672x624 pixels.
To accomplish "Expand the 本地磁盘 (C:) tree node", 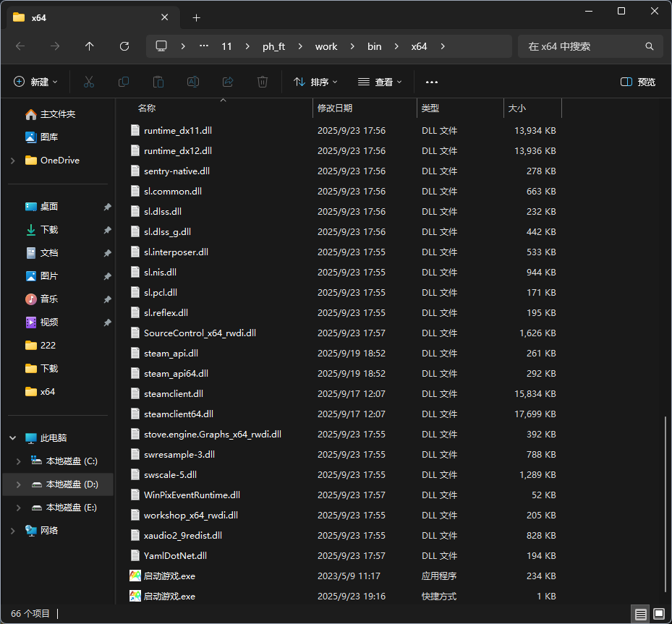I will point(19,461).
